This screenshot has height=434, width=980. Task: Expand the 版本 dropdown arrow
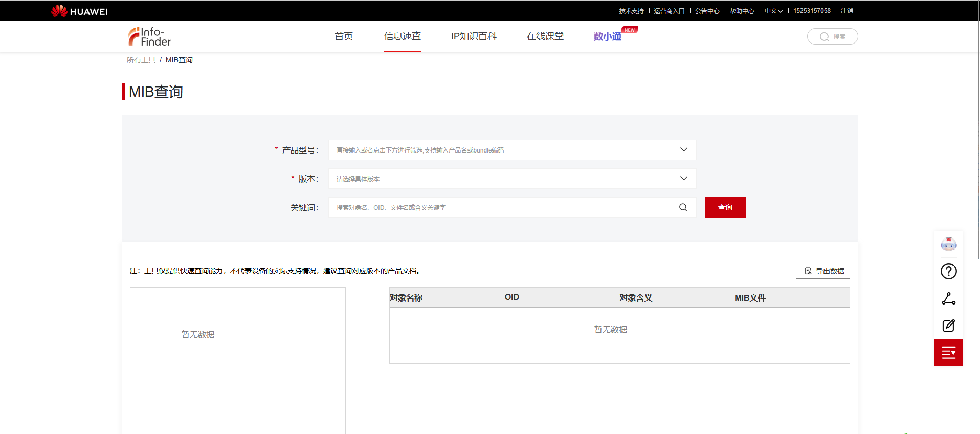[684, 178]
